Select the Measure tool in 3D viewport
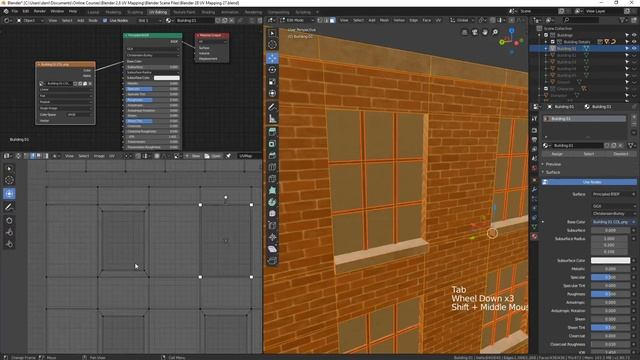This screenshot has height=360, width=640. tap(272, 119)
